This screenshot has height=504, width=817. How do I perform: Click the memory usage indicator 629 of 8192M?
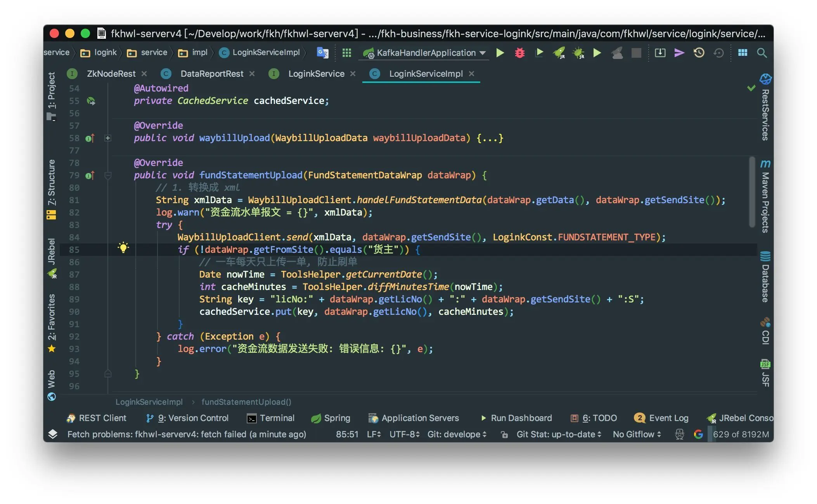pyautogui.click(x=740, y=435)
